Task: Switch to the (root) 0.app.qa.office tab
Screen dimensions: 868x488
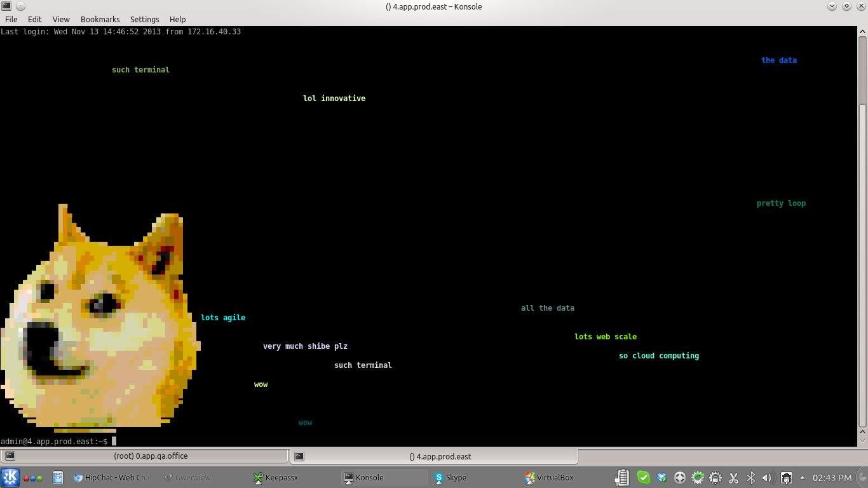Action: (151, 456)
